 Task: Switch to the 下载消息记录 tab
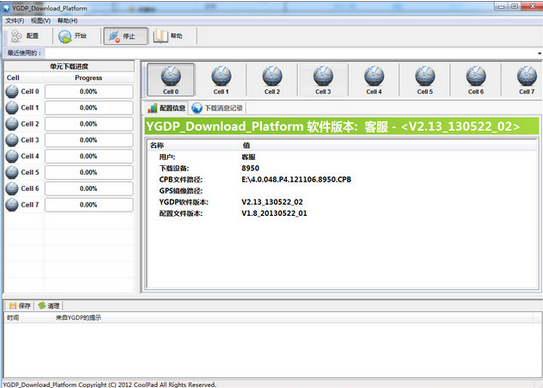(217, 108)
